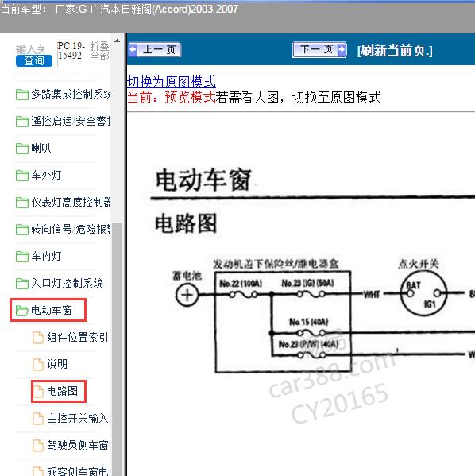Click the sidebar scroll-up arrow
Image resolution: width=475 pixels, height=476 pixels.
(x=117, y=41)
